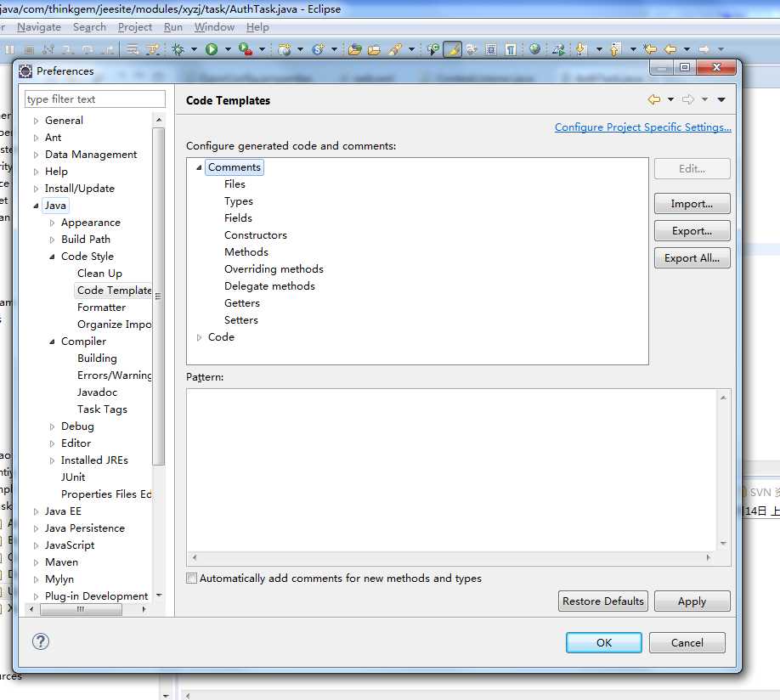Collapse the Java preferences category
This screenshot has width=780, height=700.
tap(36, 206)
